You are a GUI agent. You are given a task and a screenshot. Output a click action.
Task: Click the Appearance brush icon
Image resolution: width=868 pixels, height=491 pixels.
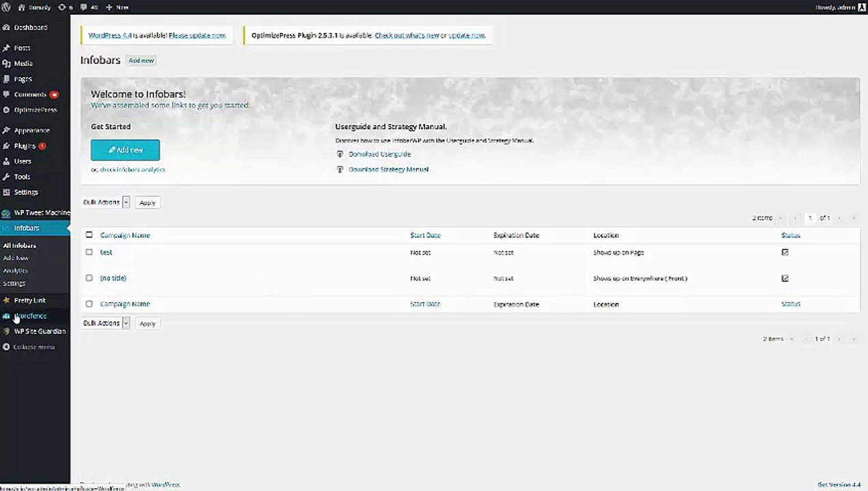click(6, 130)
